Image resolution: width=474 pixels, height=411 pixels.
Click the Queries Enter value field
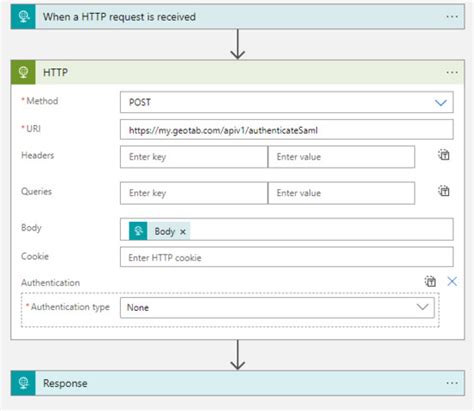point(341,193)
